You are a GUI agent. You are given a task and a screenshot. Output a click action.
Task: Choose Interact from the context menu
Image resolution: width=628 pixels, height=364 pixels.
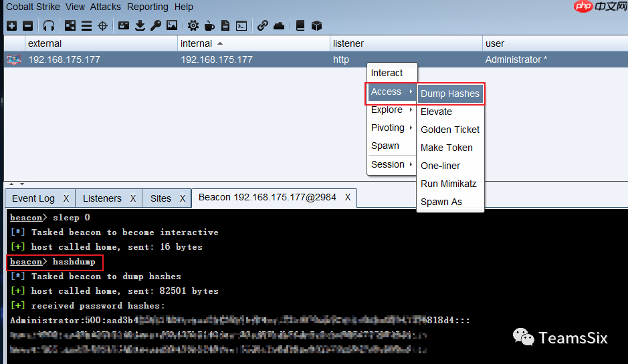[392, 73]
